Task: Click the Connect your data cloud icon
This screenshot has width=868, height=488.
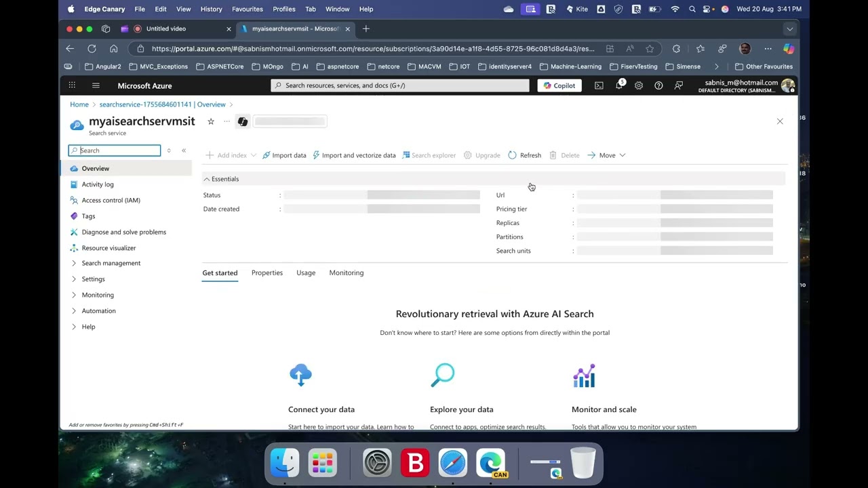Action: click(x=300, y=375)
